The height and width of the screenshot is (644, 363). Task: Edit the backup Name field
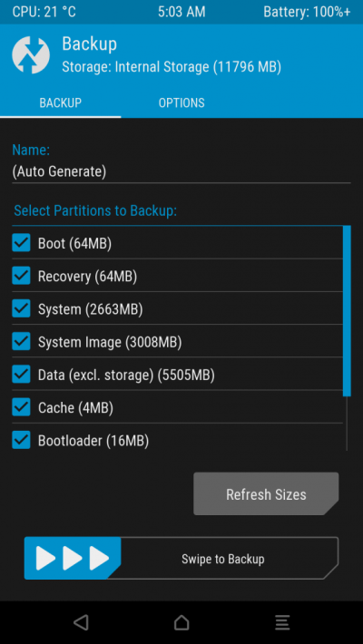181,171
